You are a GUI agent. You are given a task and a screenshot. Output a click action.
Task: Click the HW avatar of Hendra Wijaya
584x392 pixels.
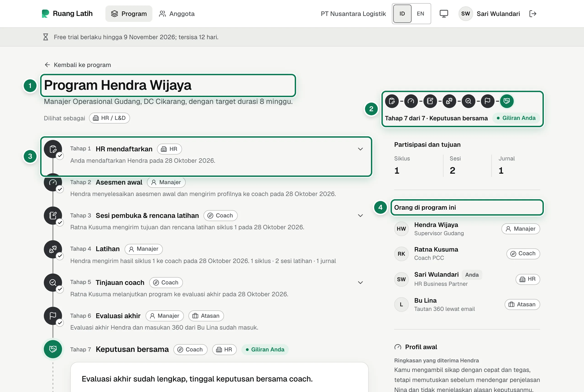pyautogui.click(x=401, y=229)
